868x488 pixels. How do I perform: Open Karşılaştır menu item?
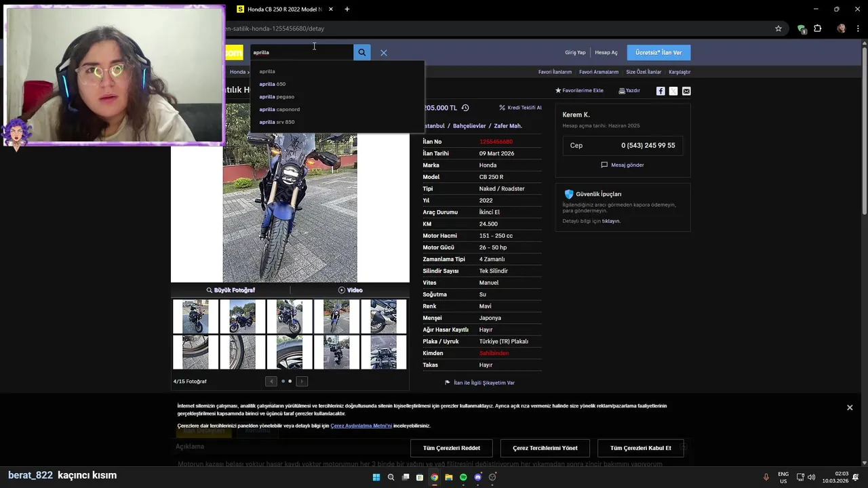pos(679,72)
